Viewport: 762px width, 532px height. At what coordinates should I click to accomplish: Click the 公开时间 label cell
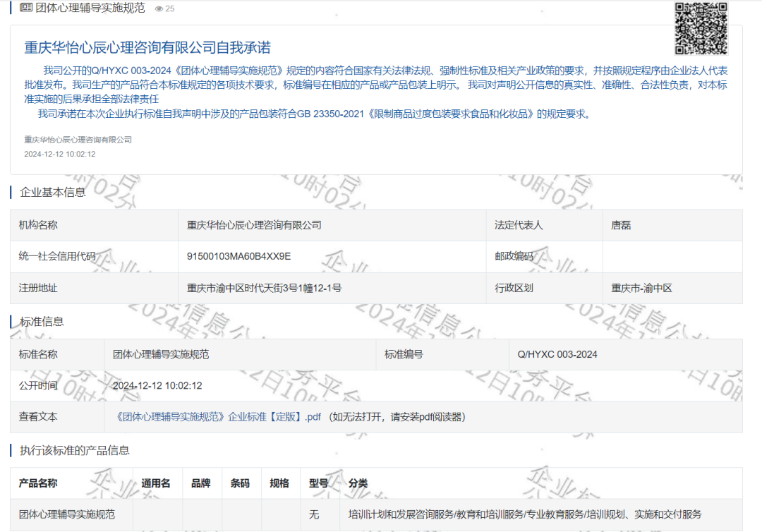(x=57, y=386)
